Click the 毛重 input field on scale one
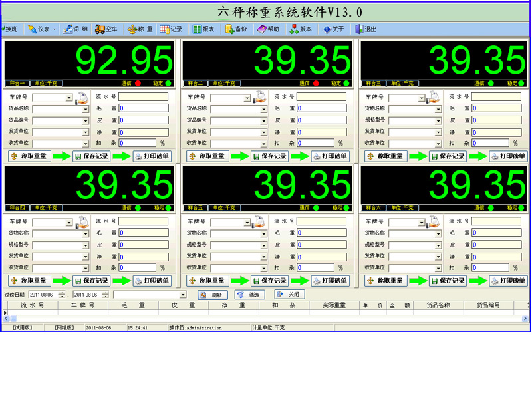 pos(144,108)
